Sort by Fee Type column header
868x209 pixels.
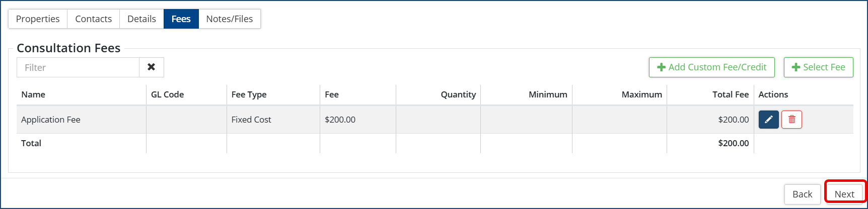[x=249, y=94]
